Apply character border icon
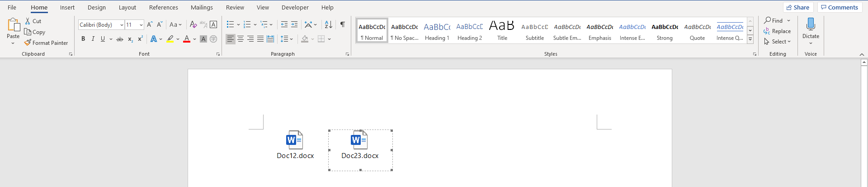Image resolution: width=868 pixels, height=187 pixels. [213, 25]
